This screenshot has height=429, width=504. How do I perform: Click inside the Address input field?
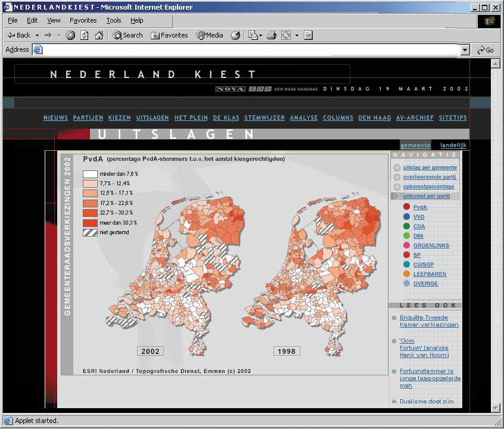tap(253, 50)
